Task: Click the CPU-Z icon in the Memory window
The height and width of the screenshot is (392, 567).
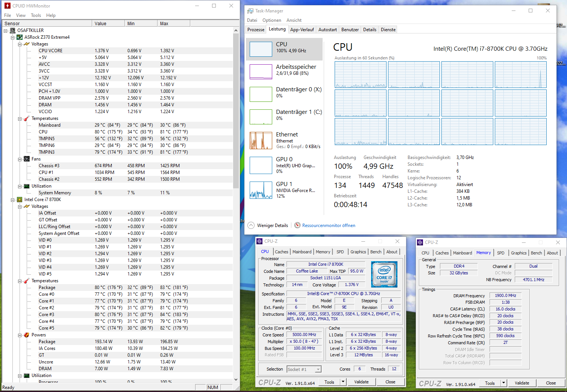Action: (x=420, y=242)
